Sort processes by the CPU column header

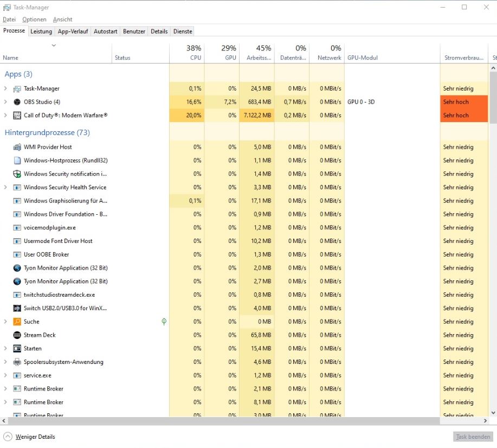(x=187, y=53)
